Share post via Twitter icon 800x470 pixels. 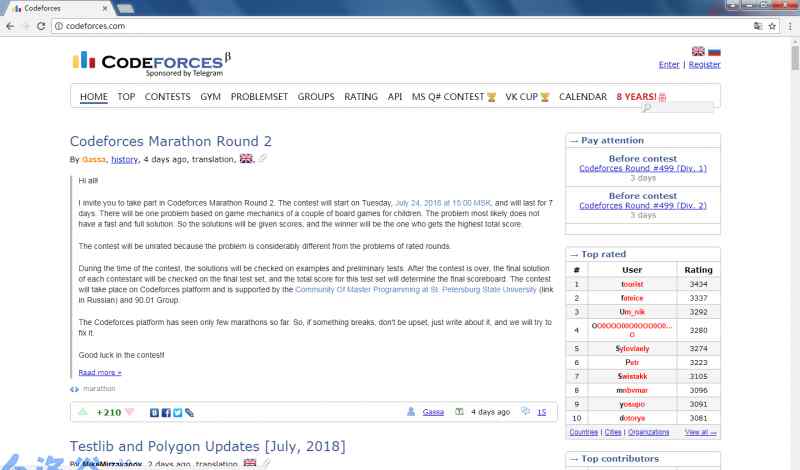point(177,412)
